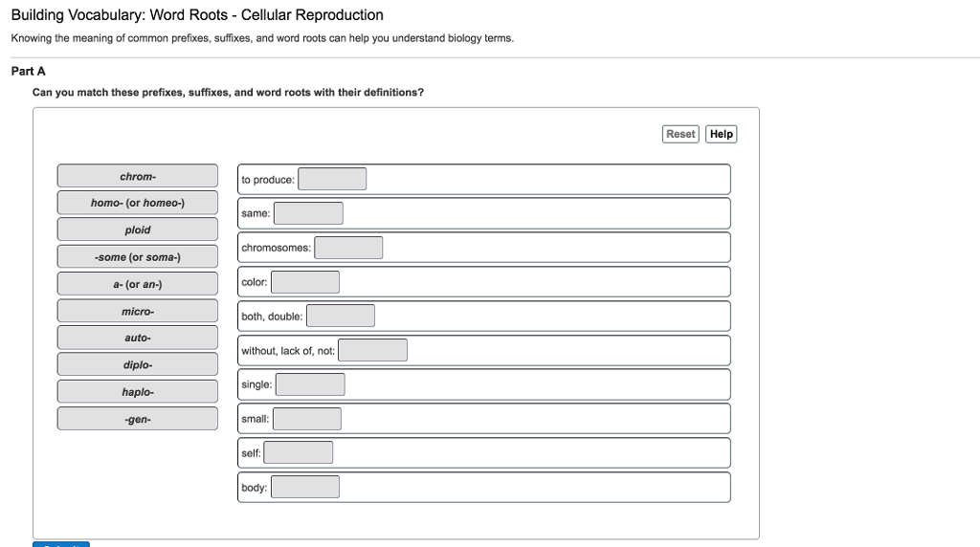Click the slot for 'without, lack of, not:'
Viewport: 980px width, 547px height.
coord(372,350)
